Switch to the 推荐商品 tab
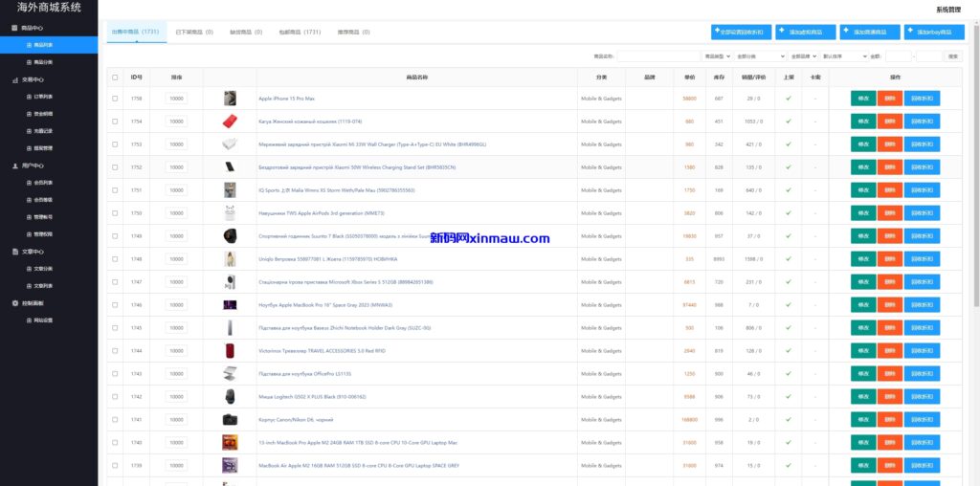980x486 pixels. point(354,32)
